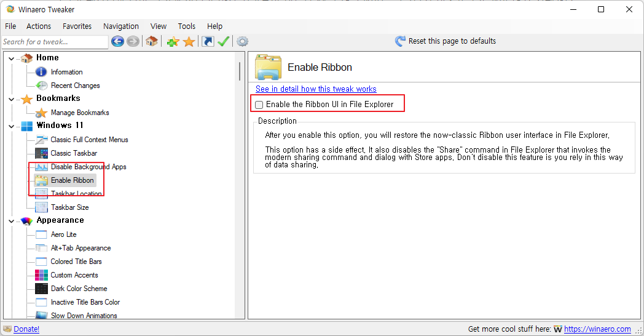Click the export shortcut arrow toolbar icon
644x336 pixels.
coord(208,41)
